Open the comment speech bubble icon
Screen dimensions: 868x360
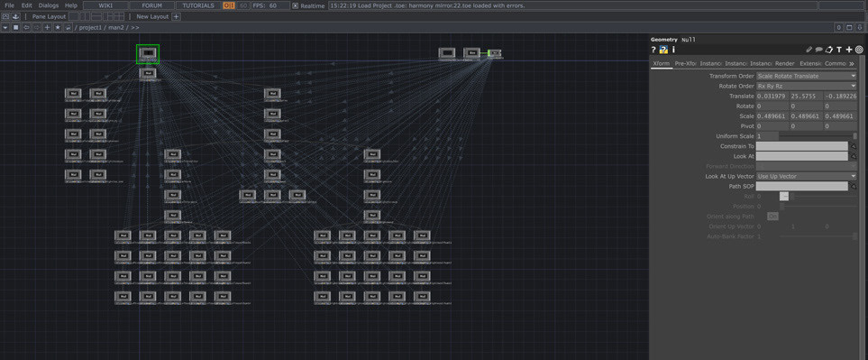coord(818,50)
